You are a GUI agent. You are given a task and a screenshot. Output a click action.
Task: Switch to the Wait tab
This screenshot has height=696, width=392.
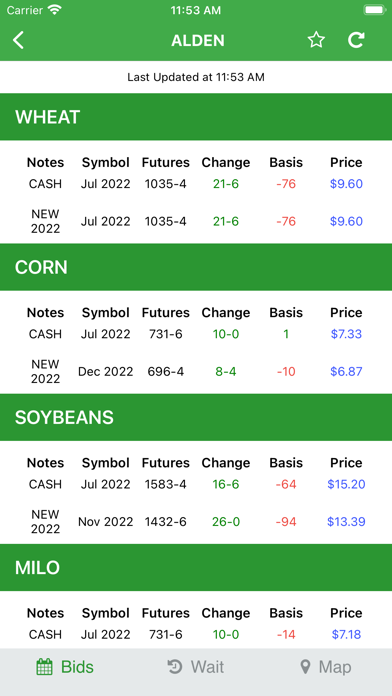[195, 667]
